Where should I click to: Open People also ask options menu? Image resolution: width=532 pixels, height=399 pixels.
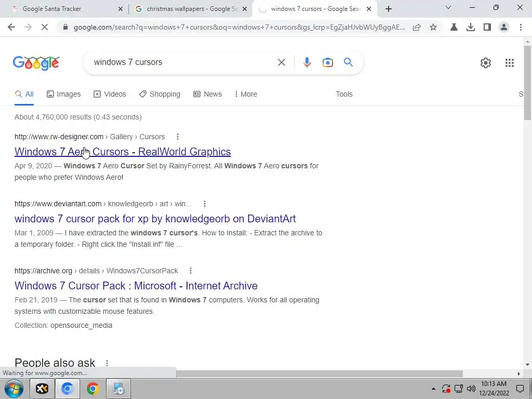pos(107,363)
